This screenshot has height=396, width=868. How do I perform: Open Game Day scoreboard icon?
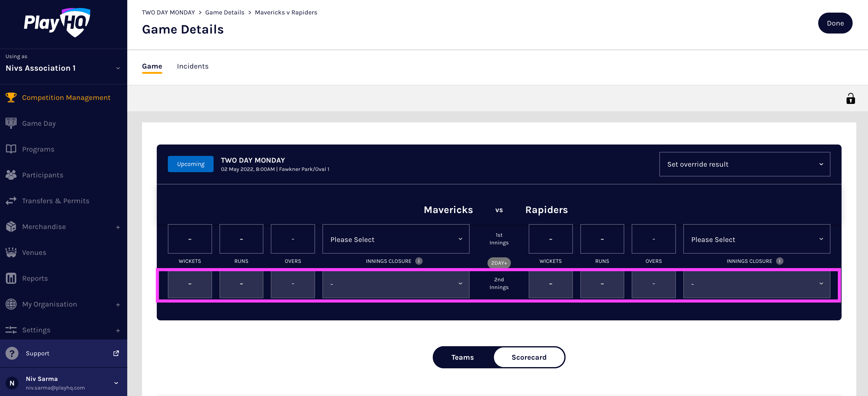(x=11, y=123)
